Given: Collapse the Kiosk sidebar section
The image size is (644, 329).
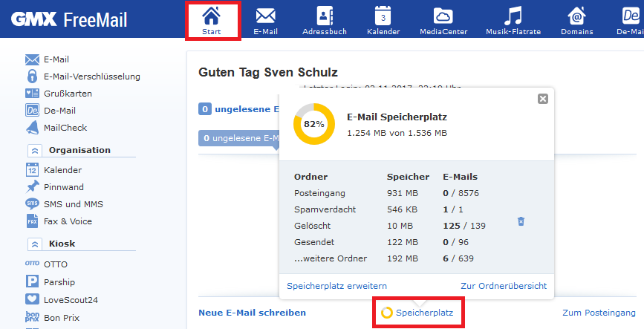Looking at the screenshot, I should pyautogui.click(x=34, y=244).
